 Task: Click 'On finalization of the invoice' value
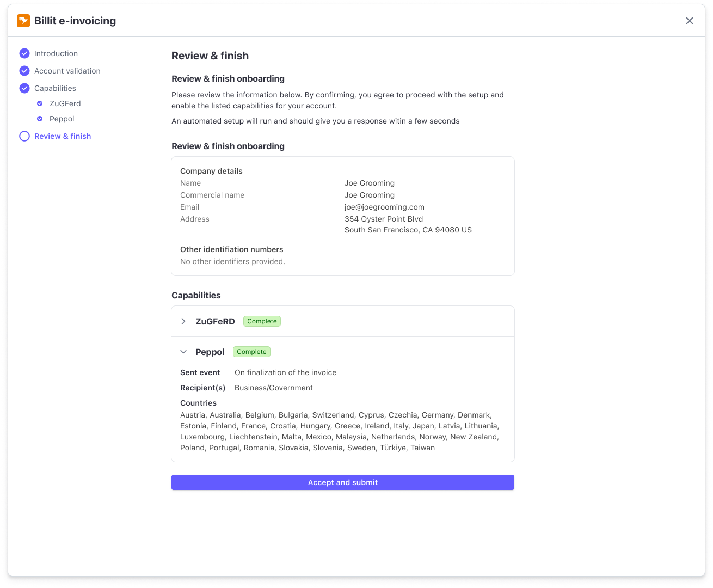tap(285, 372)
